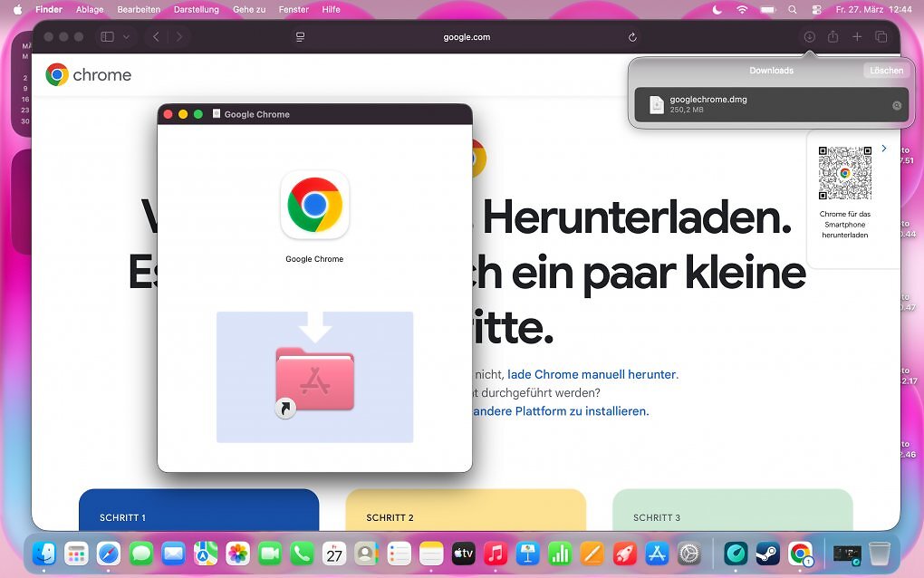Open FaceTime from the Dock

tap(270, 554)
